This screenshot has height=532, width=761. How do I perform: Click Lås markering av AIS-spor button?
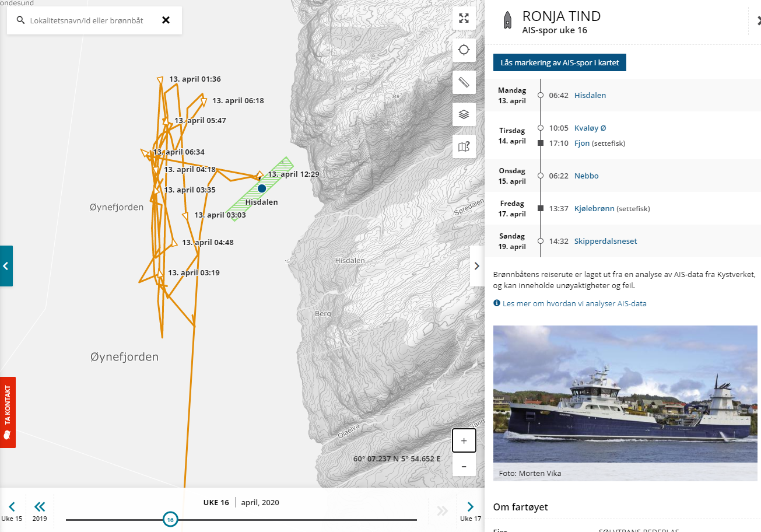point(560,63)
